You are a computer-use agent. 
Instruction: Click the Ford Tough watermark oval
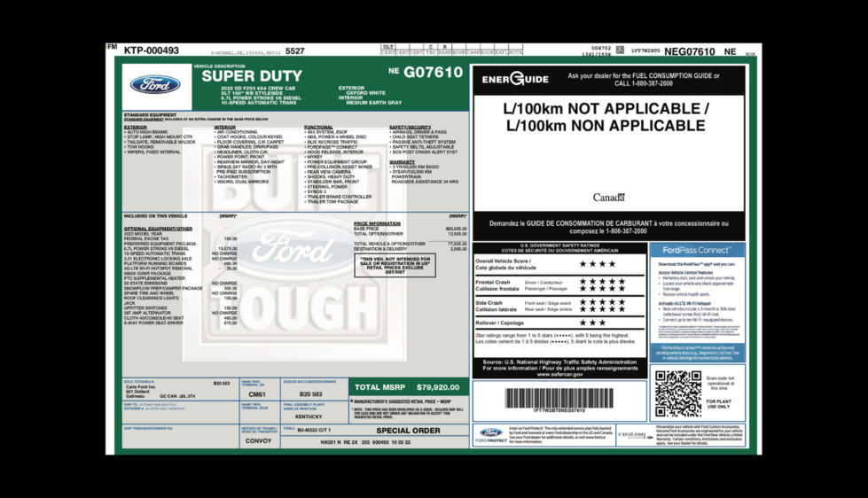(293, 250)
